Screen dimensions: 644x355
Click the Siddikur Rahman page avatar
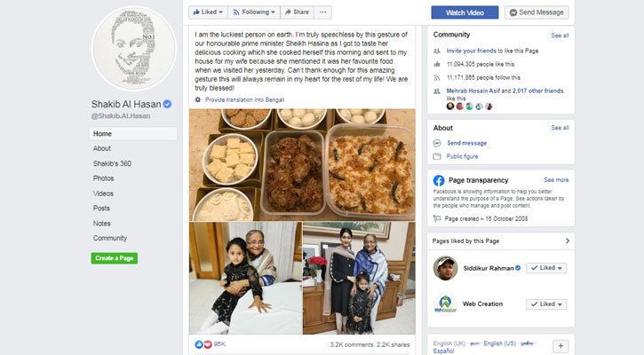[445, 268]
